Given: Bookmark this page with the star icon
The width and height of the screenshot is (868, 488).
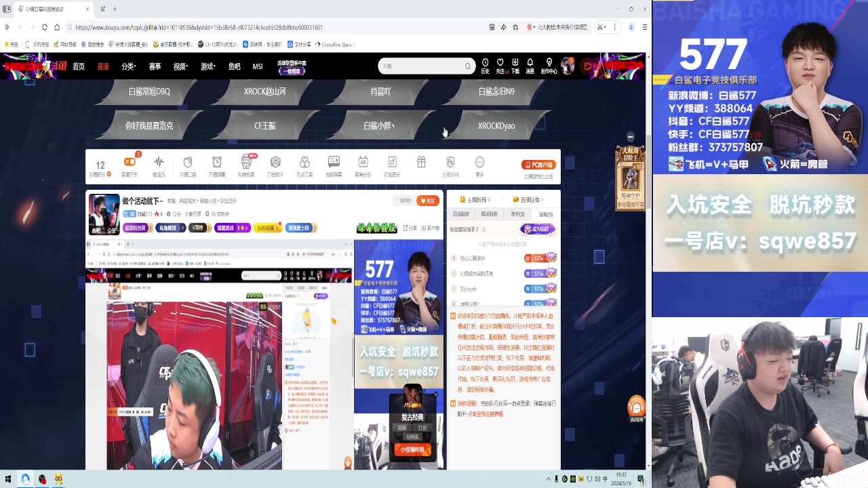Looking at the screenshot, I should [515, 27].
